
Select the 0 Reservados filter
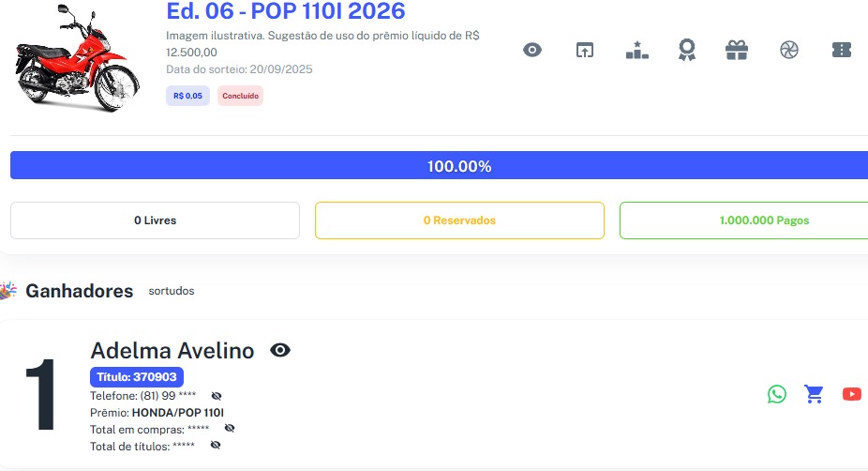[x=459, y=220]
